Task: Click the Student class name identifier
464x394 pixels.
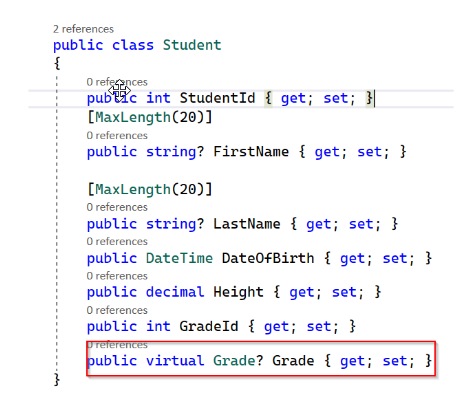Action: 192,45
